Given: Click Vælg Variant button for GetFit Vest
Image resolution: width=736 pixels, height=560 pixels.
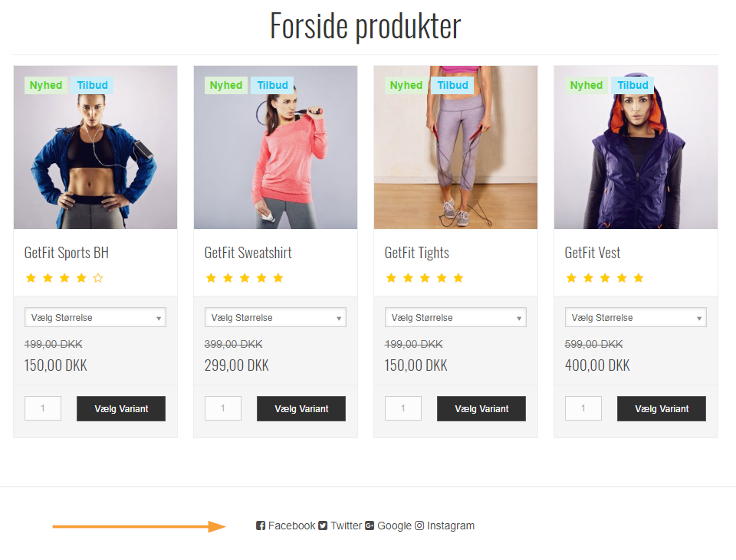Looking at the screenshot, I should [662, 408].
